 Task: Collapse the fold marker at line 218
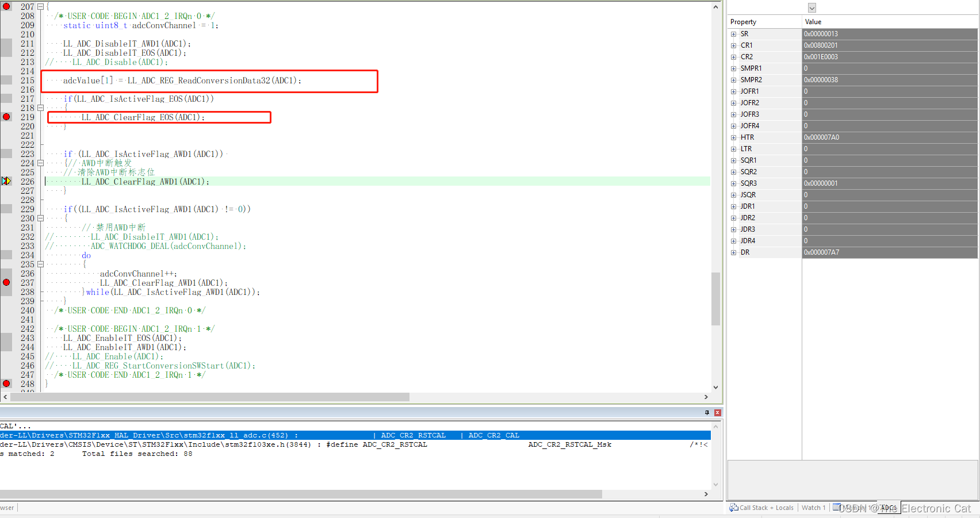(x=40, y=108)
